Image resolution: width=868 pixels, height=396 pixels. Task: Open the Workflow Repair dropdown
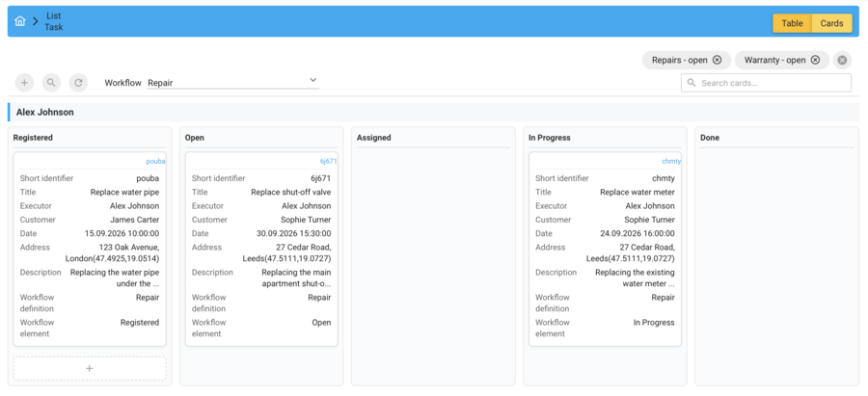pos(233,83)
